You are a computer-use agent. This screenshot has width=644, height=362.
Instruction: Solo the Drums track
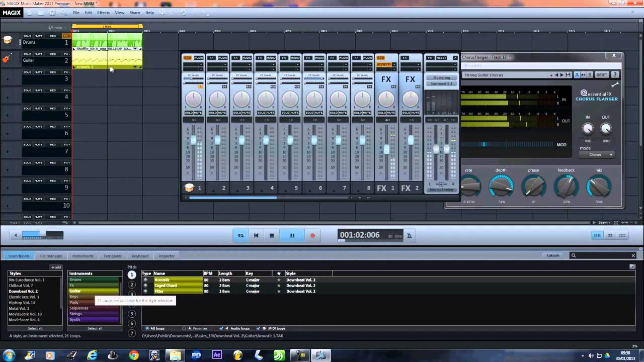pos(27,36)
